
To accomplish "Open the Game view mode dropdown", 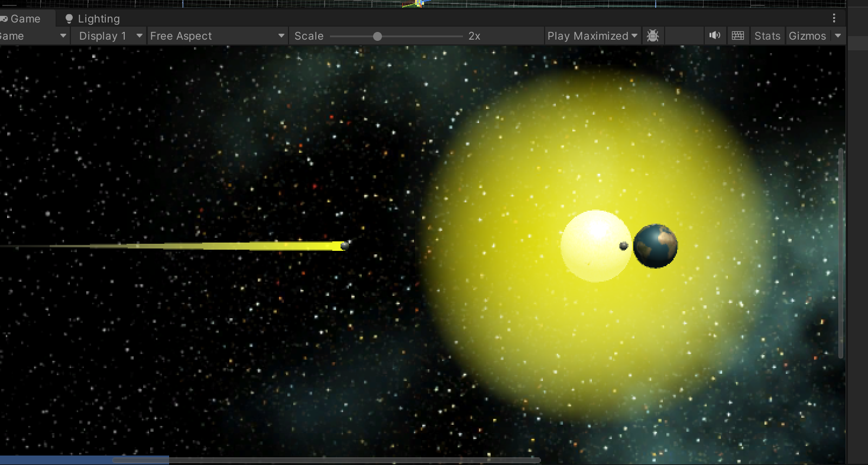I will [x=33, y=35].
